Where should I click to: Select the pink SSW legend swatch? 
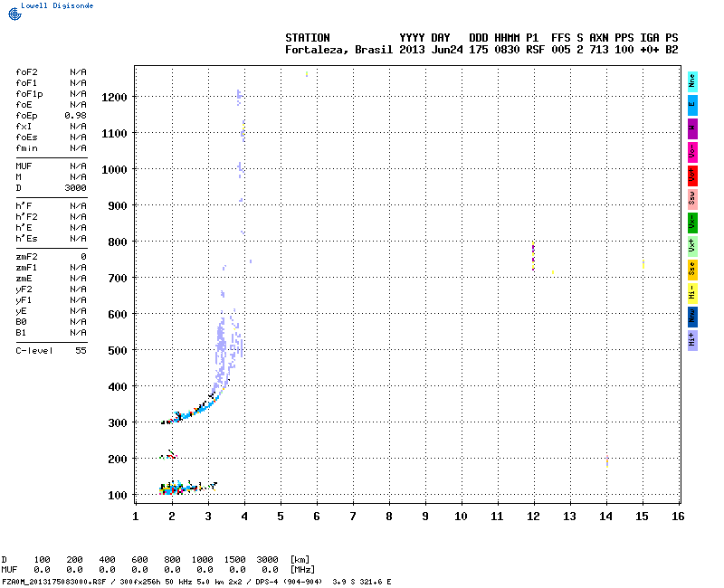point(692,198)
